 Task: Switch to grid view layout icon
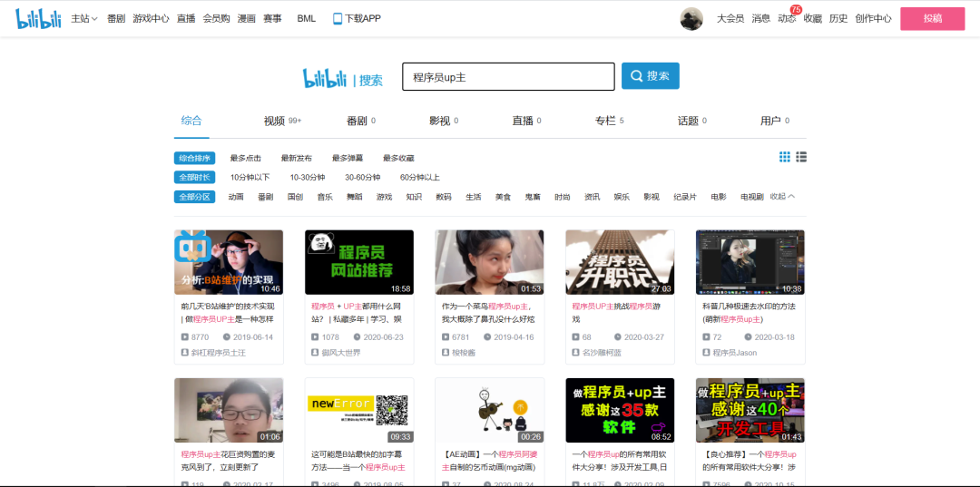pyautogui.click(x=784, y=157)
